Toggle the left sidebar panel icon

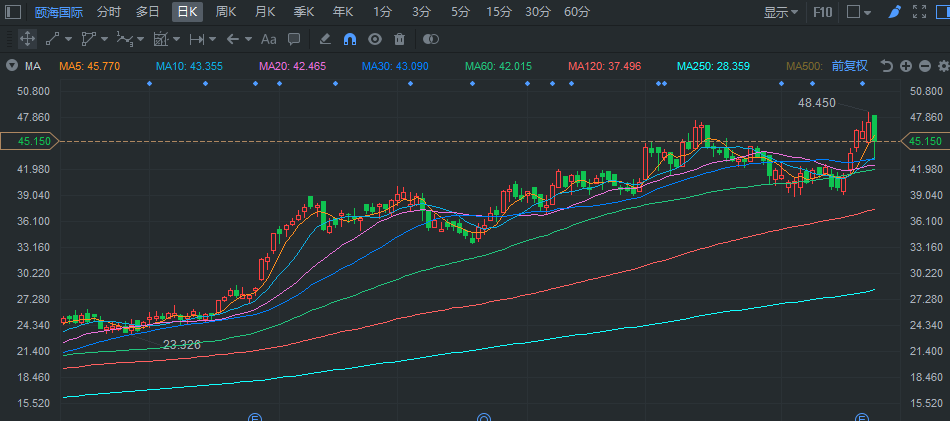13,12
